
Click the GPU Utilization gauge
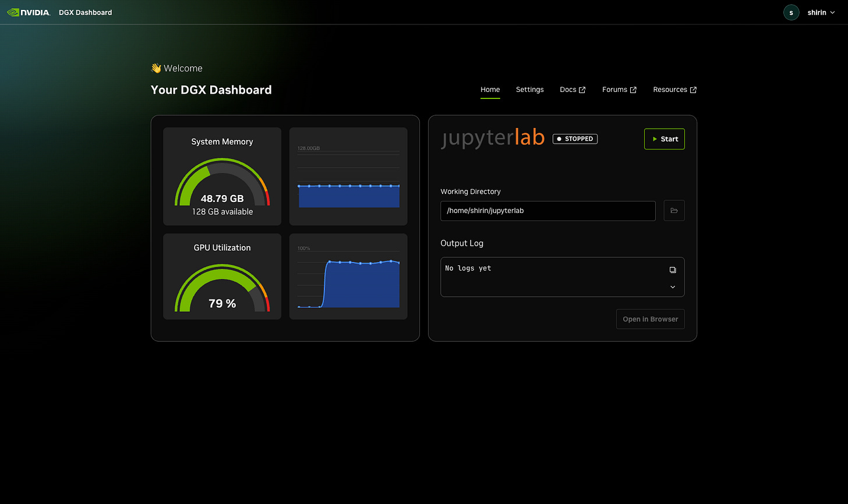point(222,289)
